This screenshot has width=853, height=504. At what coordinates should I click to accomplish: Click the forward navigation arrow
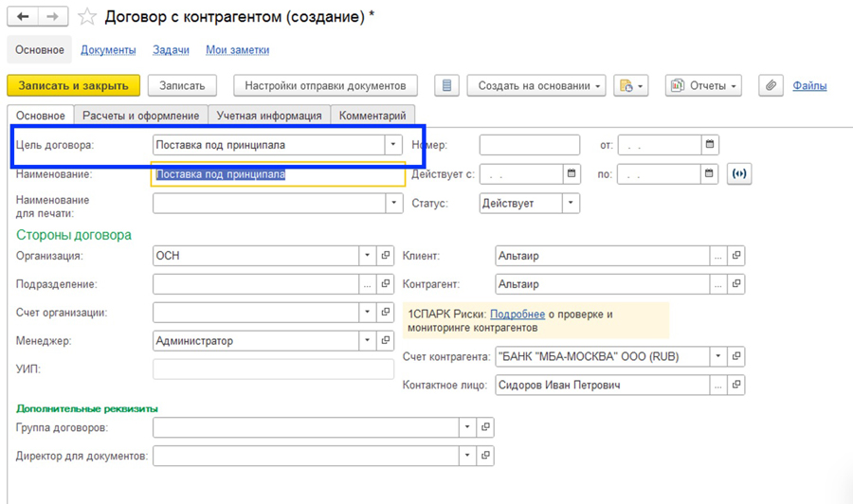point(53,17)
